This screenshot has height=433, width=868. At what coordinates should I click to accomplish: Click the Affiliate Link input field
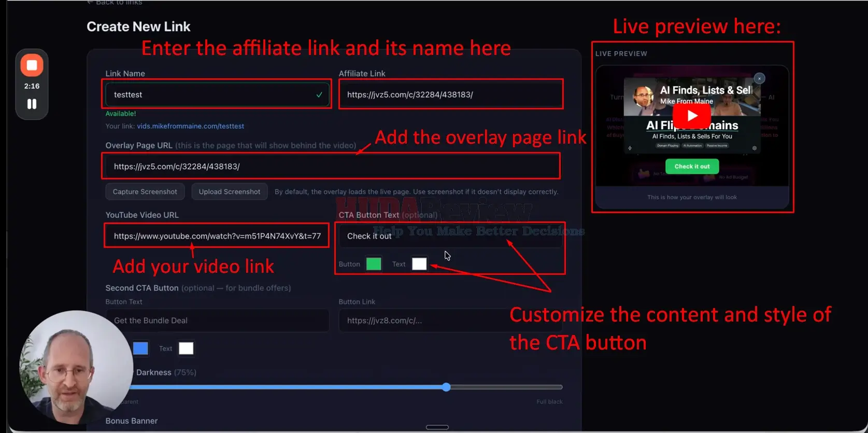[x=450, y=94]
